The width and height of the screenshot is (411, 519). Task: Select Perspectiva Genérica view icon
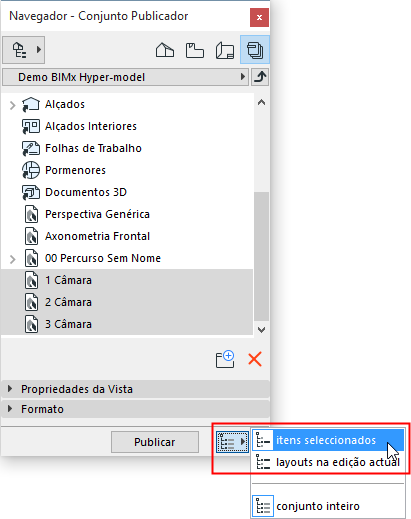(31, 214)
